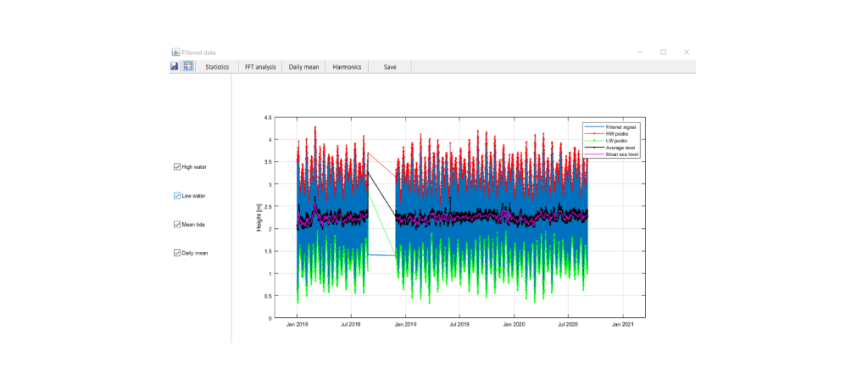Image resolution: width=868 pixels, height=391 pixels.
Task: Toggle the legend icon in the toolbar
Action: pyautogui.click(x=188, y=66)
